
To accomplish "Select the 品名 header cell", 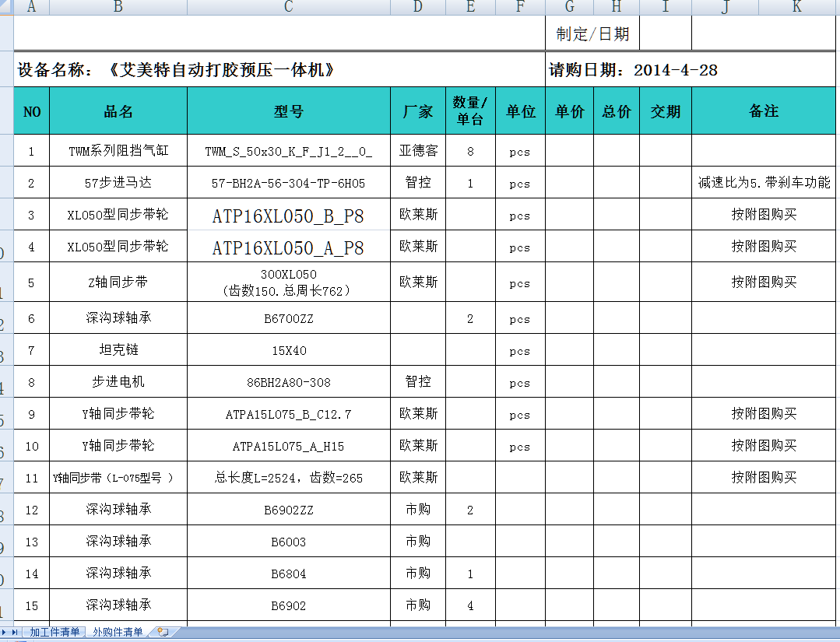I will pyautogui.click(x=118, y=111).
